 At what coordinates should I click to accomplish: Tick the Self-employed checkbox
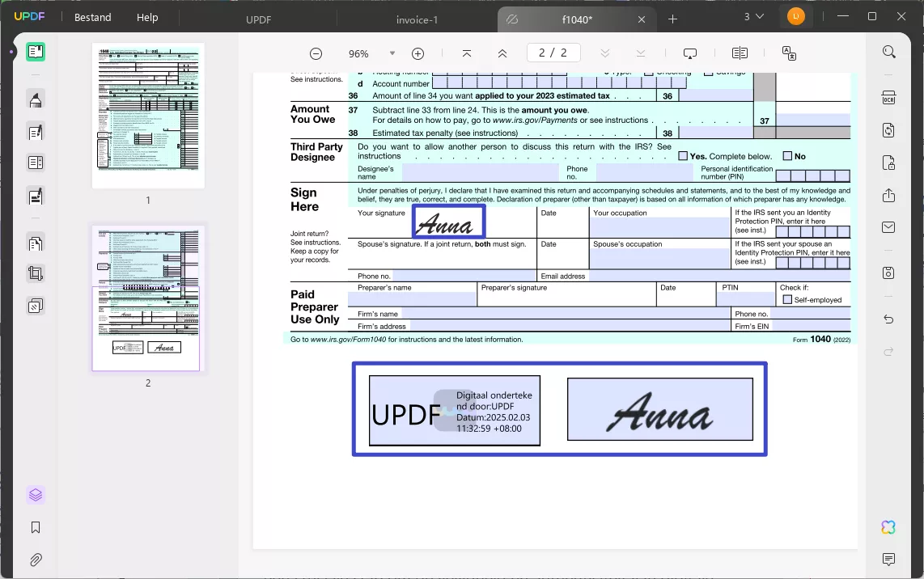(787, 300)
